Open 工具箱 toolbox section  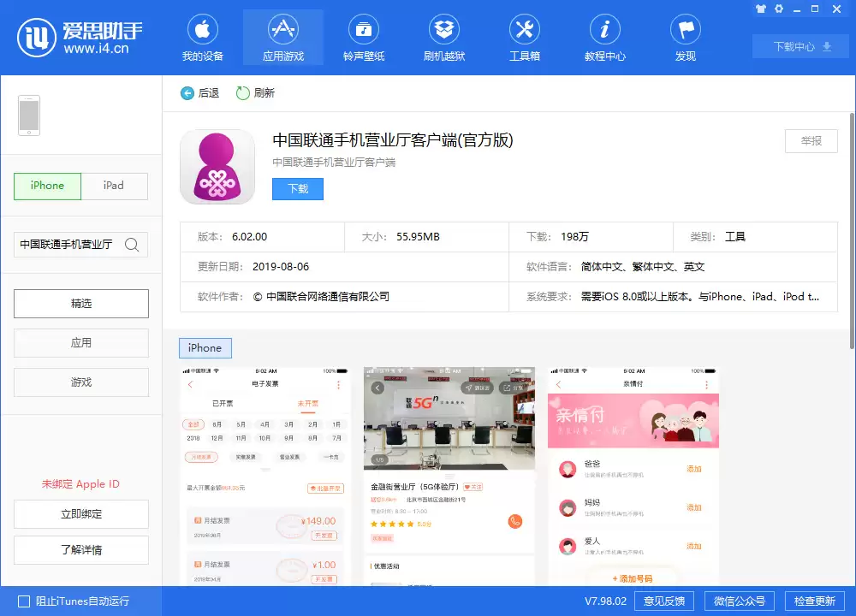point(525,38)
